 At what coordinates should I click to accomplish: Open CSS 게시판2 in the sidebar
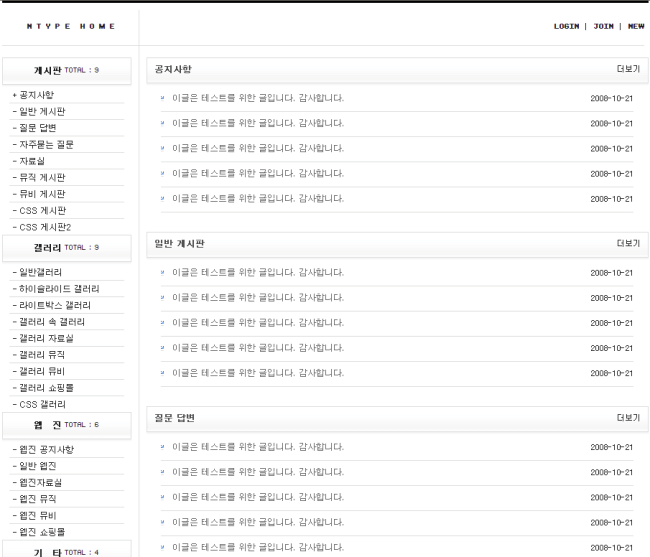(45, 227)
